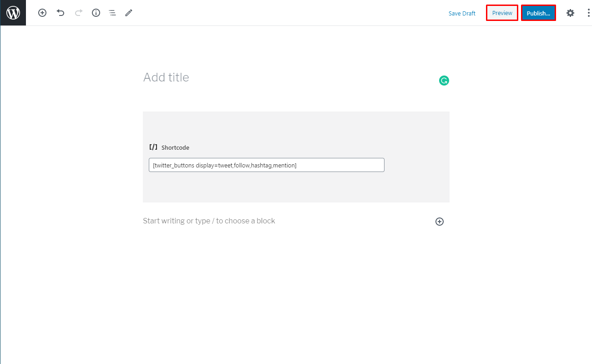Viewport: 592px width, 364px height.
Task: Toggle the settings gear sidebar
Action: click(570, 13)
